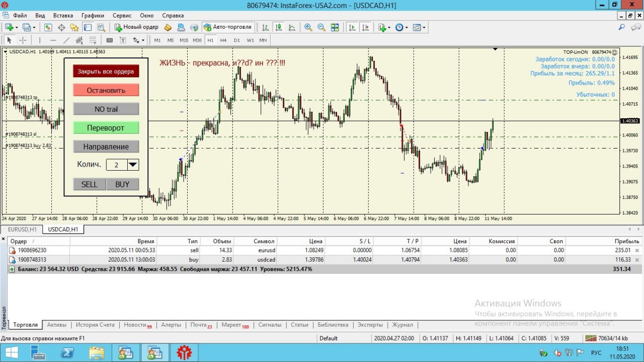
Task: Click the chart shift triangle marker on the chart
Action: [x=495, y=49]
